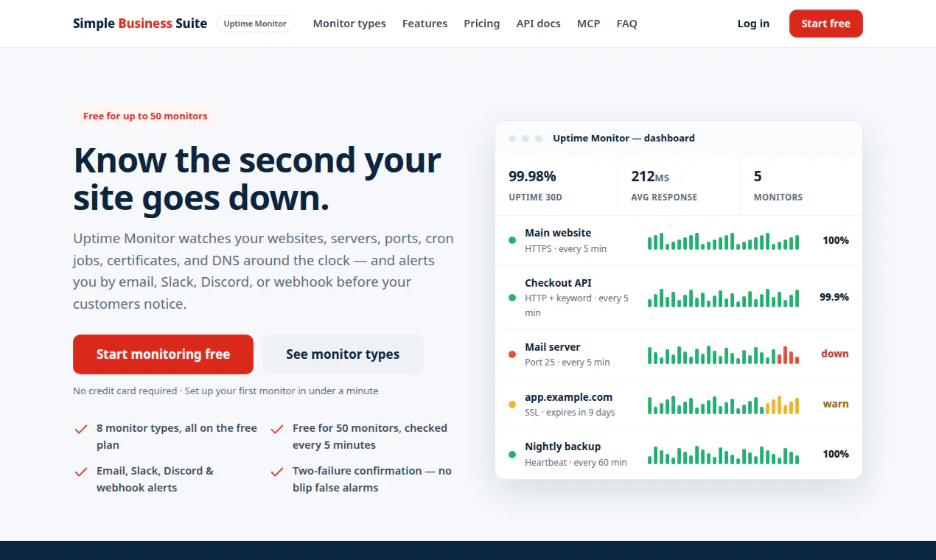Click the 5 monitors stat
Image resolution: width=936 pixels, height=560 pixels.
[x=801, y=186]
